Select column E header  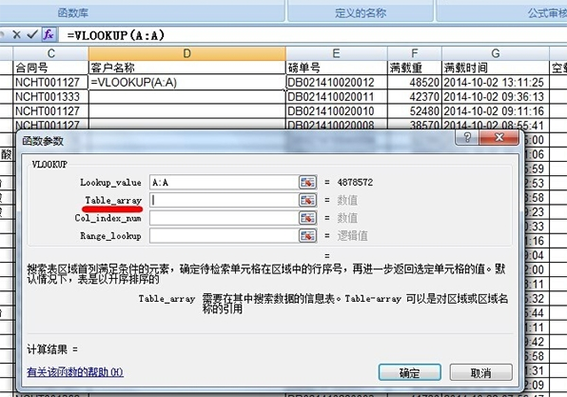pos(336,54)
